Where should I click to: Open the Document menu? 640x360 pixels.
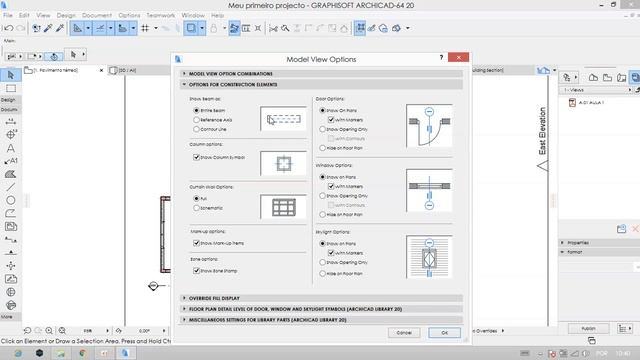coord(97,15)
